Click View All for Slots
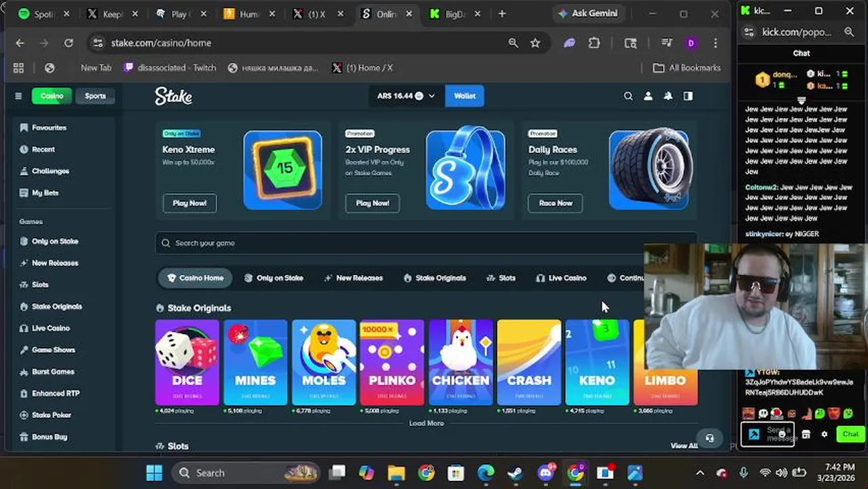The image size is (868, 489). point(684,446)
